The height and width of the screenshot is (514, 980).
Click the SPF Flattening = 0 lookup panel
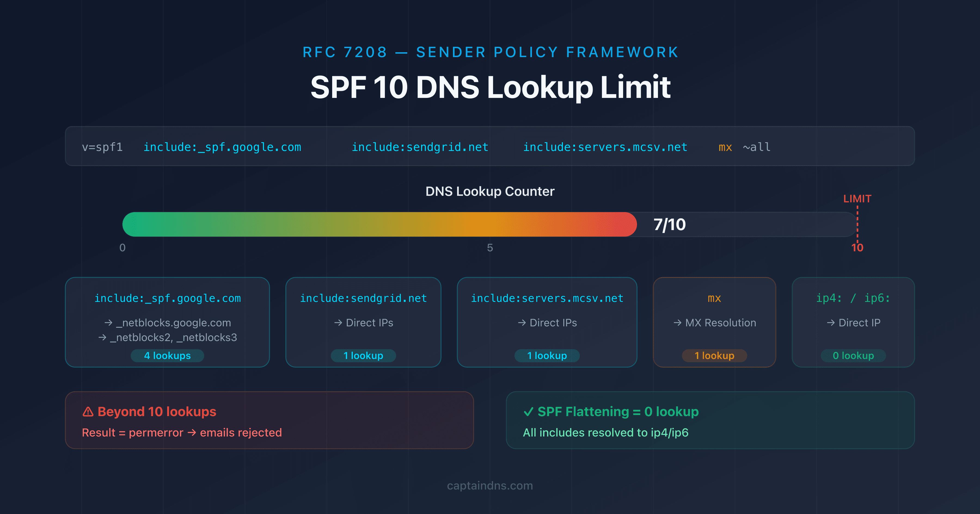point(710,420)
